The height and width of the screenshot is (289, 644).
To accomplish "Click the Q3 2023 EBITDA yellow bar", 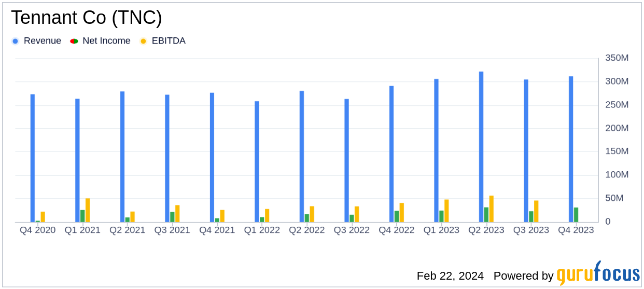I will pos(536,211).
